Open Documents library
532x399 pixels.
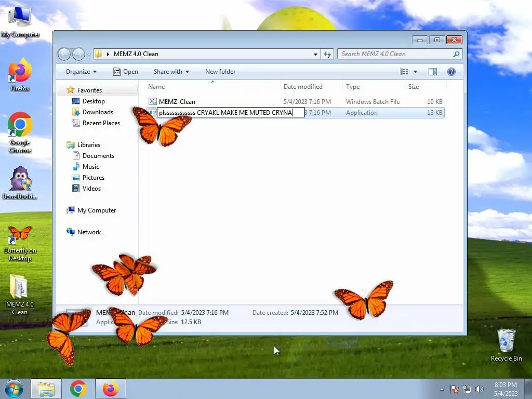[98, 156]
